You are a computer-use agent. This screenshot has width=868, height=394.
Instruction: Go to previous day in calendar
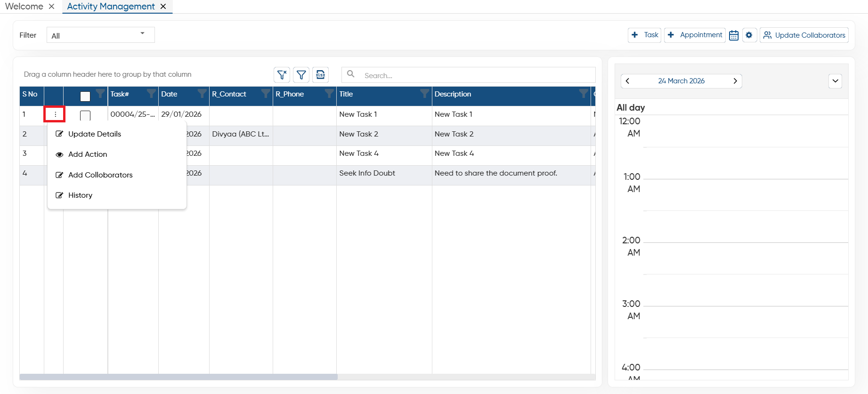(x=627, y=81)
